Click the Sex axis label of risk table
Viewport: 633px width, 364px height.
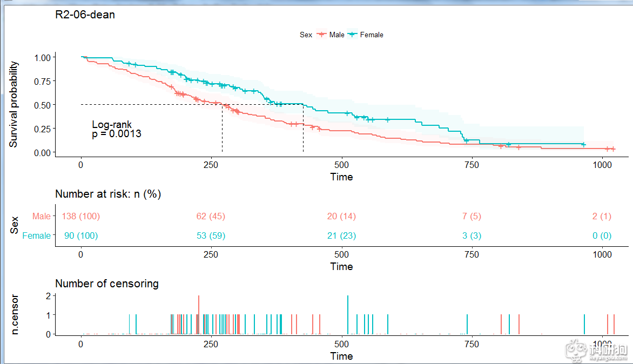point(15,225)
